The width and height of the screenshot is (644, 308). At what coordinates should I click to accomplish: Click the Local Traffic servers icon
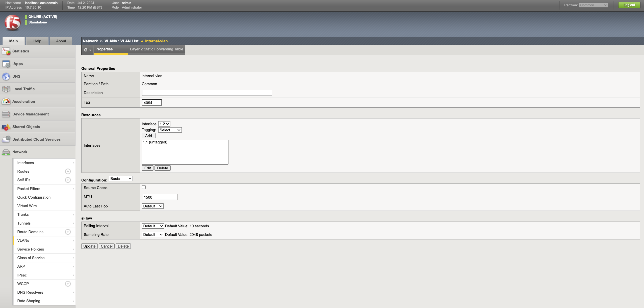6,89
